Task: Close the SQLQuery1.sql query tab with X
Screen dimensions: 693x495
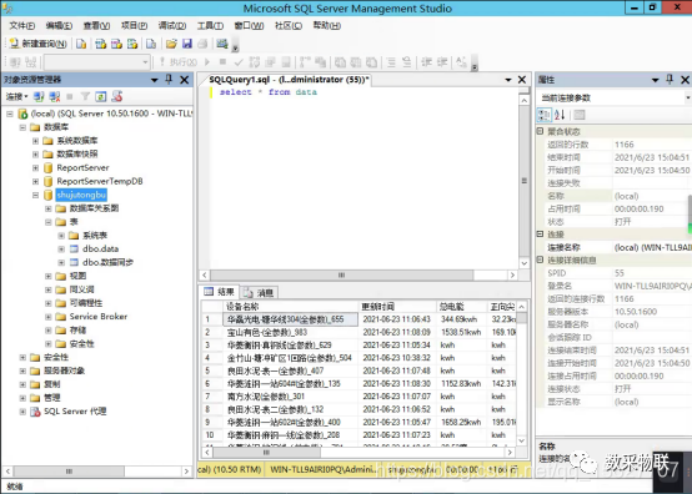Action: pos(522,80)
